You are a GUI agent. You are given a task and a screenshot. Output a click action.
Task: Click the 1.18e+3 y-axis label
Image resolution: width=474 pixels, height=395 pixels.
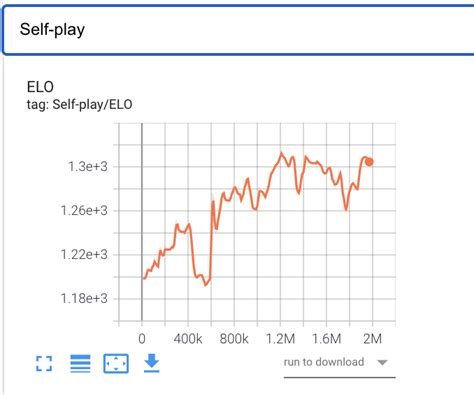pyautogui.click(x=84, y=298)
